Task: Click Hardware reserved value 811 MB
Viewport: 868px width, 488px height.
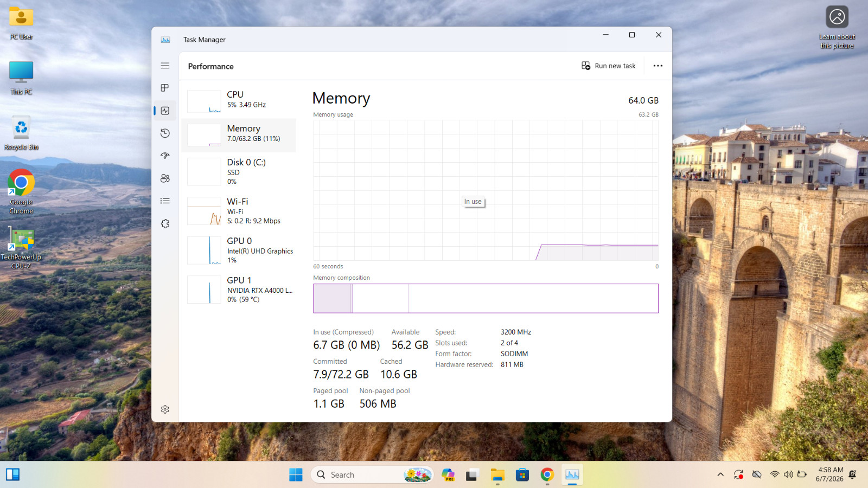Action: click(512, 364)
